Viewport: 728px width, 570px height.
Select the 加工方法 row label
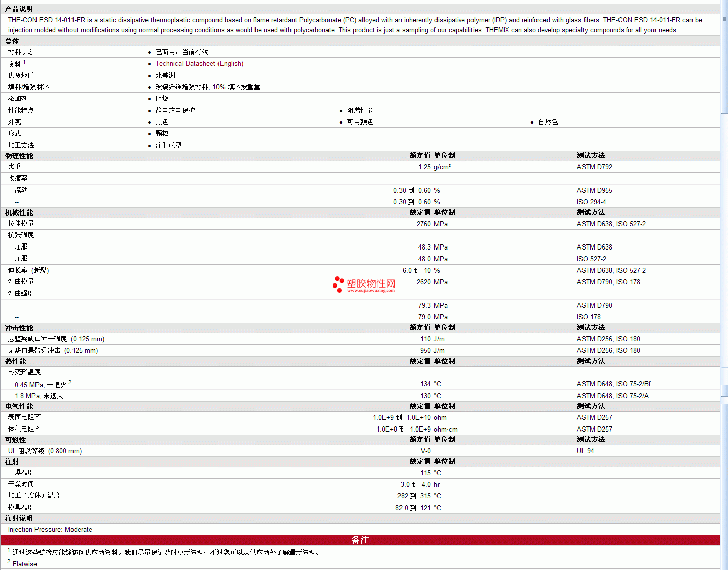(21, 145)
